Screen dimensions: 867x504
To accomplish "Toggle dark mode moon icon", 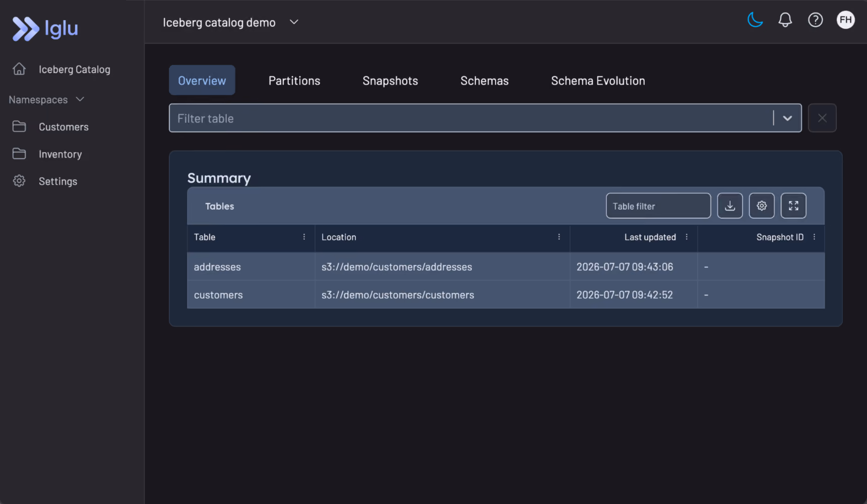I will click(x=755, y=20).
